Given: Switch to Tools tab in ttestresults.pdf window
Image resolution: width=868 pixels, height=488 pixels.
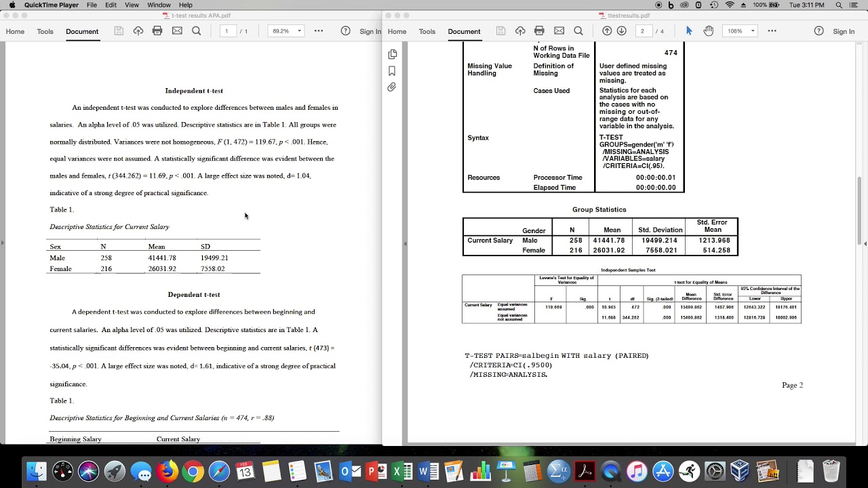Looking at the screenshot, I should coord(427,31).
